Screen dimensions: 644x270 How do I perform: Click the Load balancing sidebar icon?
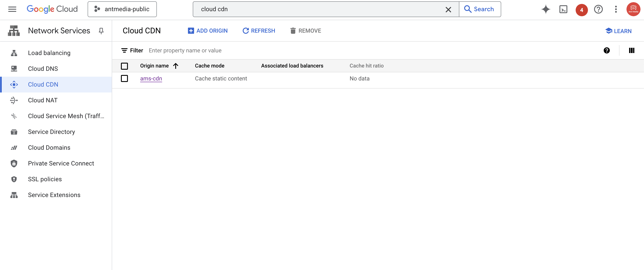point(14,53)
